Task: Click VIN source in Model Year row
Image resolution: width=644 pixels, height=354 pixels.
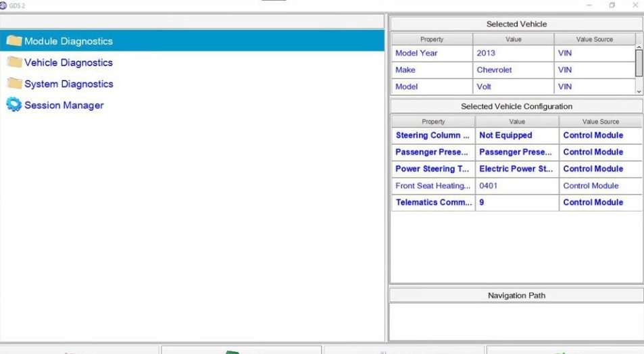Action: [594, 53]
